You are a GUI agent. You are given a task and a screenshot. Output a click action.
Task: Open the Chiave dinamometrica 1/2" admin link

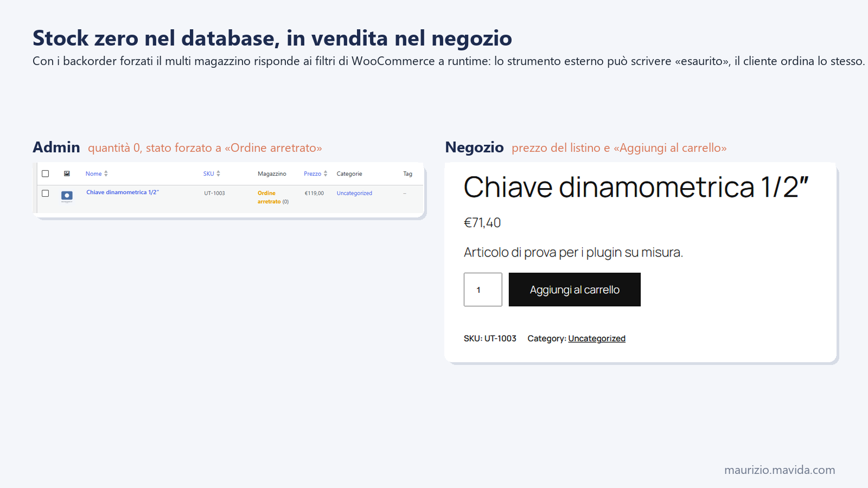[123, 192]
